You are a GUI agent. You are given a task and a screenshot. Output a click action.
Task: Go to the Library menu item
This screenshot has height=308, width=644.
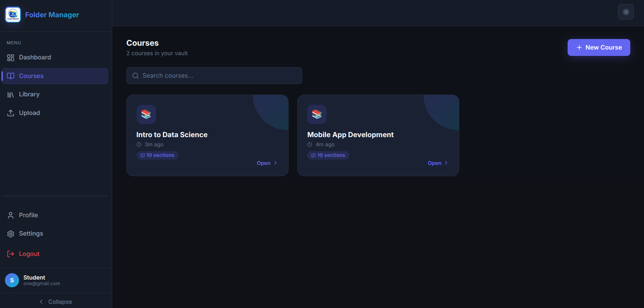tap(55, 94)
